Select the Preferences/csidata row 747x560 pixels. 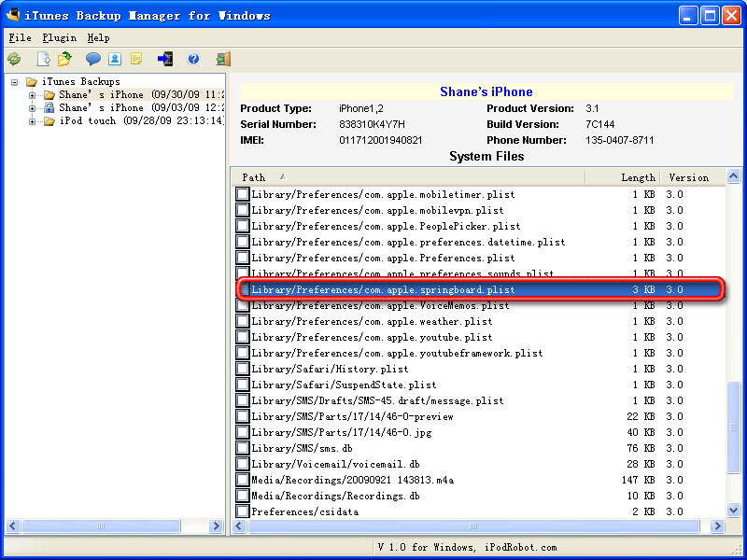click(x=480, y=511)
